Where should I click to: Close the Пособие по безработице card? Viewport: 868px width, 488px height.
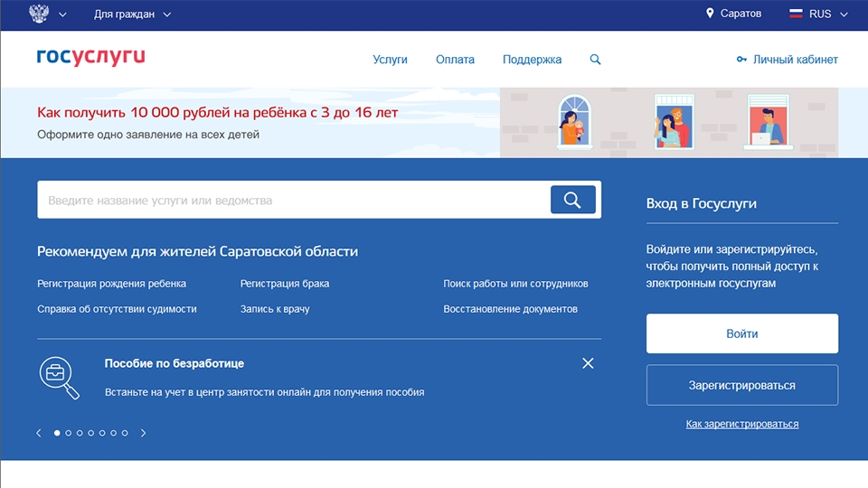click(x=588, y=363)
